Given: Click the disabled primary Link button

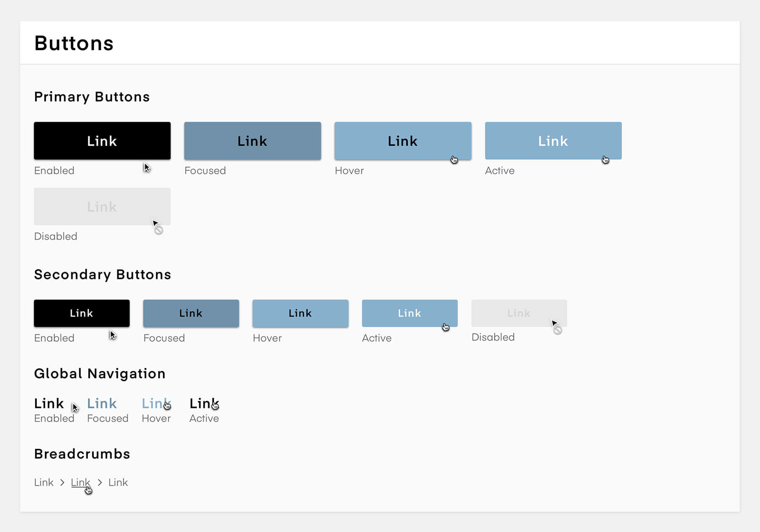Looking at the screenshot, I should pyautogui.click(x=102, y=206).
